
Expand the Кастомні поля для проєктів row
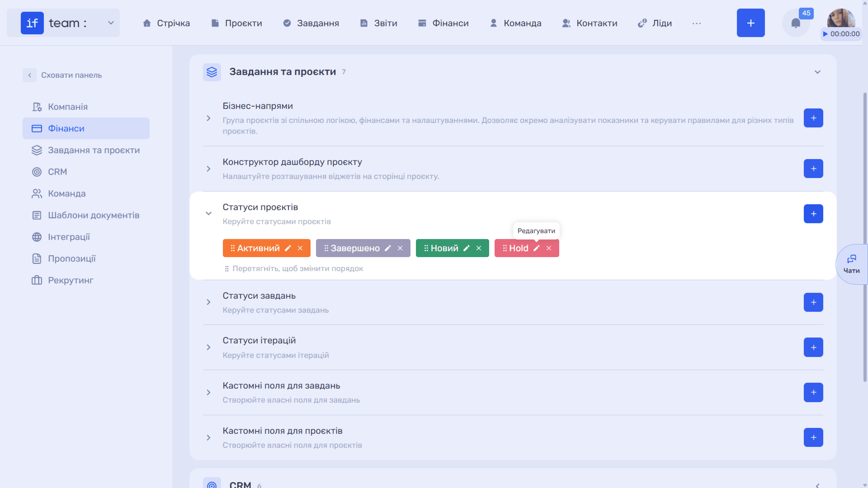coord(209,437)
